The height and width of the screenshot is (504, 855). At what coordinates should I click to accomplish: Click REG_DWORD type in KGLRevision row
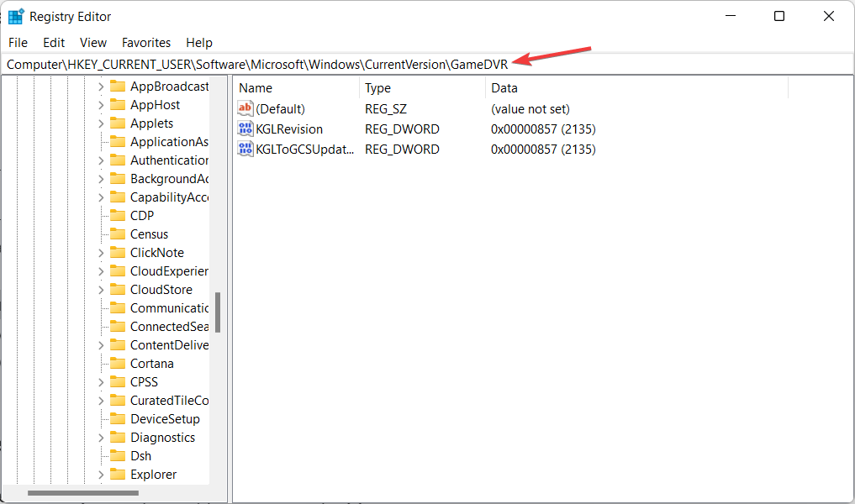pos(402,129)
